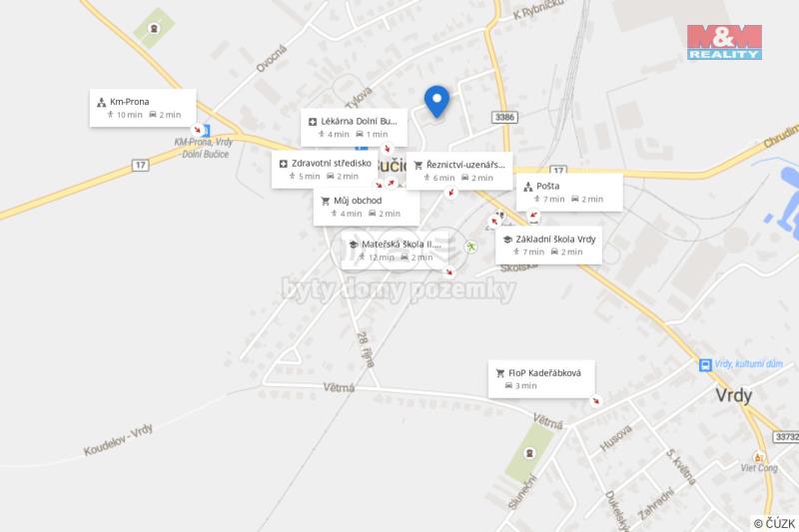This screenshot has width=799, height=532.
Task: Click the green sports facility icon
Action: [x=470, y=248]
